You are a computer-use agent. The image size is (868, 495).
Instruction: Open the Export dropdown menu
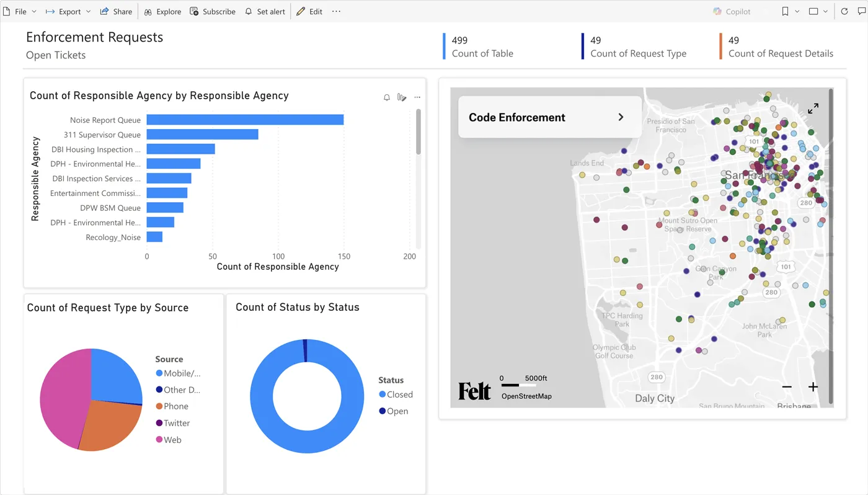(x=68, y=12)
